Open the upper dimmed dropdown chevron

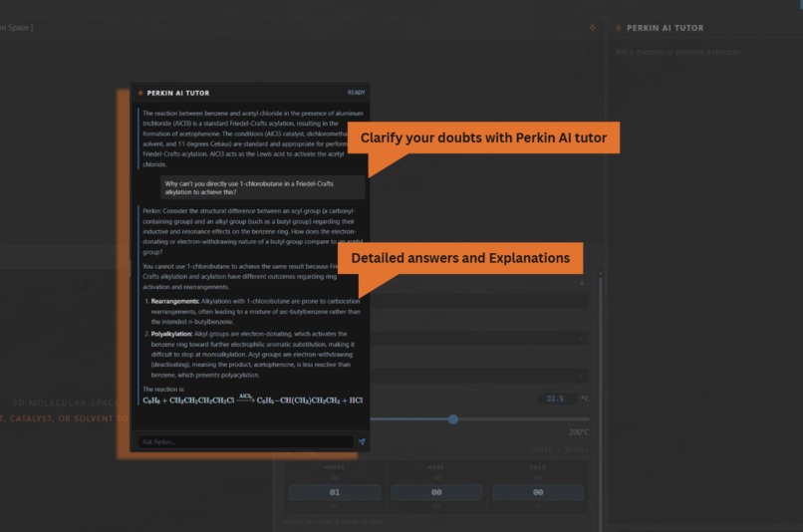581,339
